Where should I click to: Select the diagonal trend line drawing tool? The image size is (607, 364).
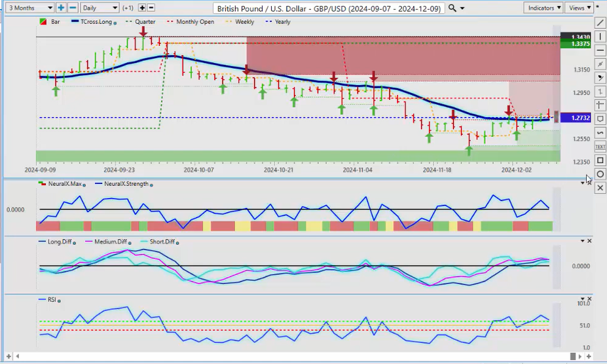coord(600,23)
